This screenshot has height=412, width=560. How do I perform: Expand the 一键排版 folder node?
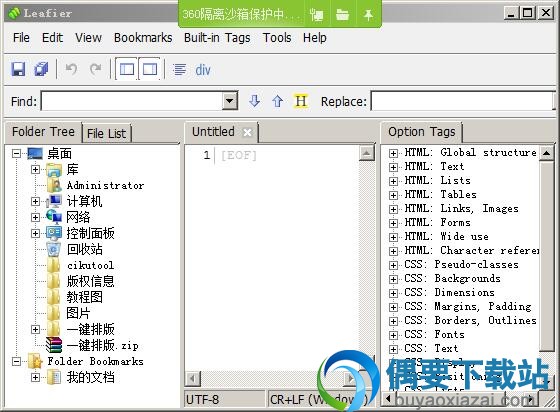(x=35, y=329)
